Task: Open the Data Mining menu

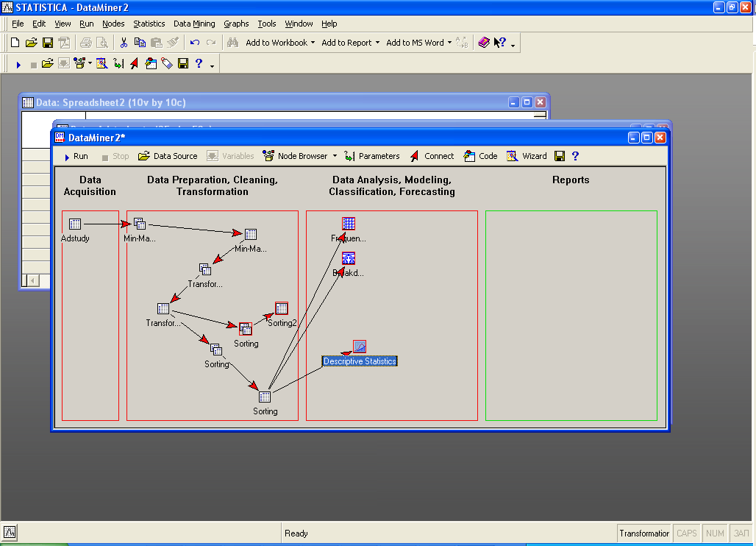Action: coord(194,24)
